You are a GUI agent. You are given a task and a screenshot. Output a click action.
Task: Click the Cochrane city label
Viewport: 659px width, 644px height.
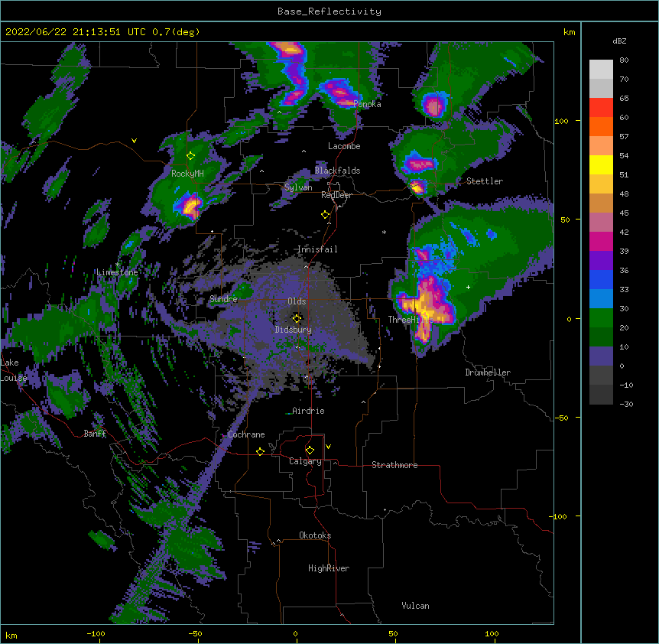pos(246,434)
